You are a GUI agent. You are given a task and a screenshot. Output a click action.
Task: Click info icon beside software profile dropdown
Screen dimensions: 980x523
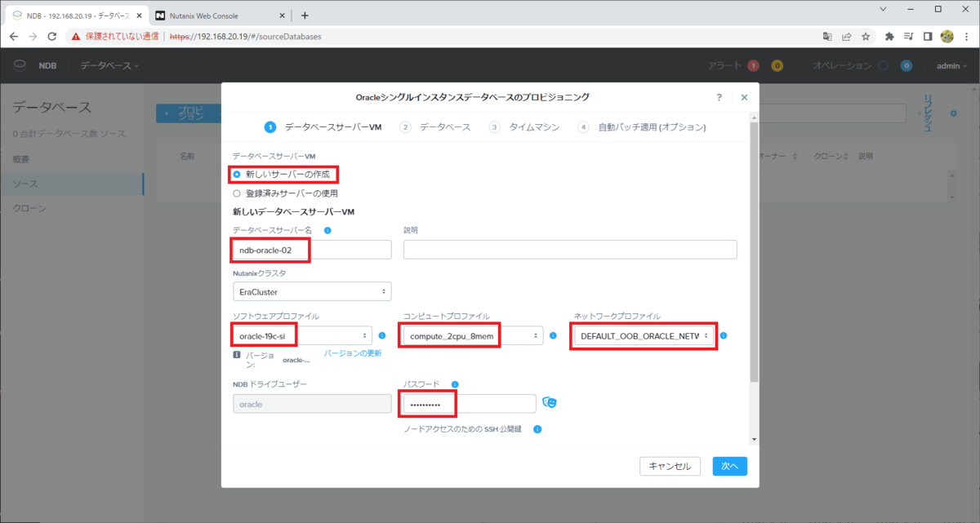[381, 335]
